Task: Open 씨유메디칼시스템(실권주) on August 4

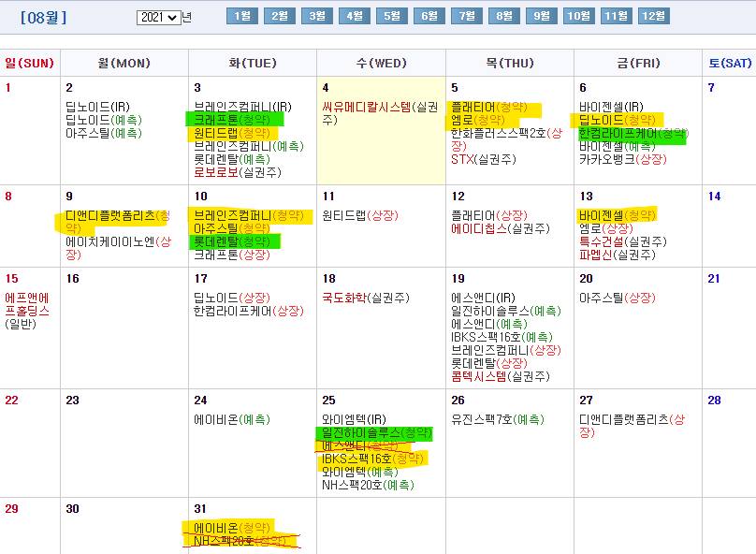Action: (381, 113)
